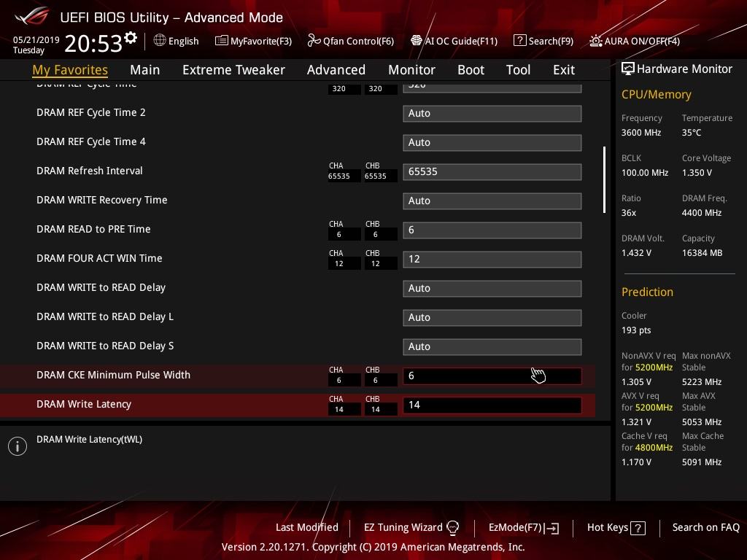Image resolution: width=747 pixels, height=560 pixels.
Task: Click Max Cache Stable 5091 MHz
Action: [x=701, y=462]
